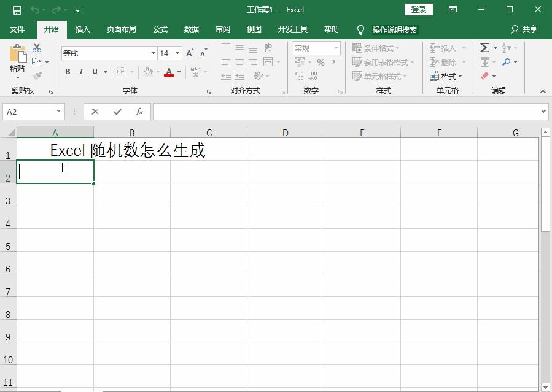Screen dimensions: 552x392
Task: Click Decrease Font Size icon
Action: [203, 53]
